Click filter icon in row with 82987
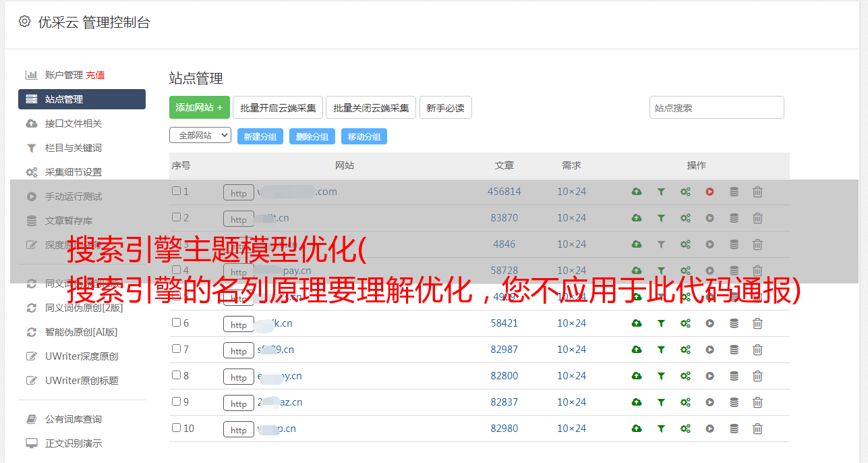 click(x=661, y=350)
